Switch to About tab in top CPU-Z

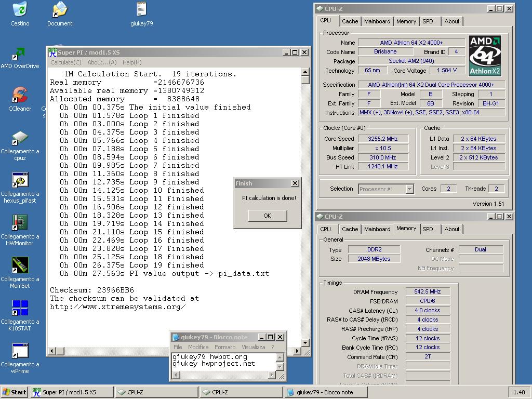pyautogui.click(x=452, y=21)
